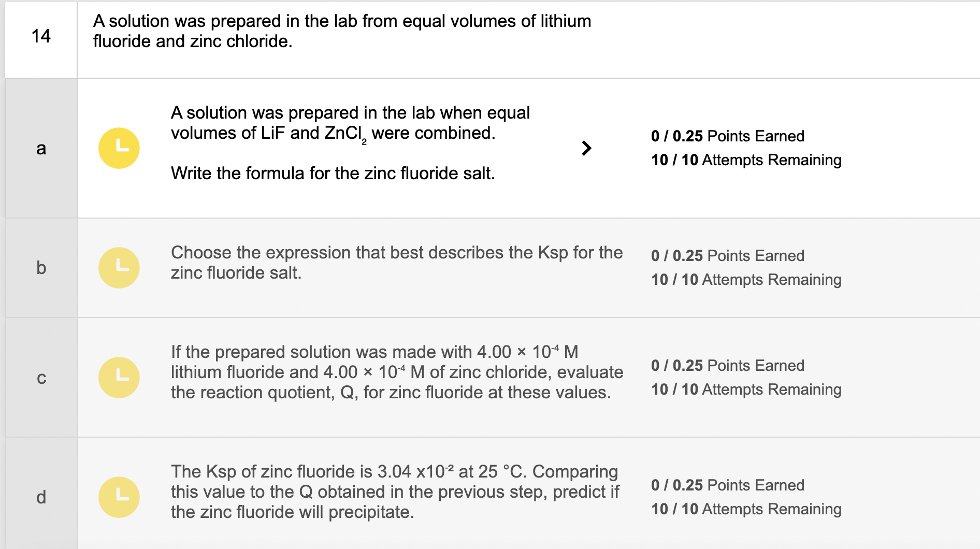Collapse the zinc fluoride formula question
The width and height of the screenshot is (980, 549).
click(587, 148)
